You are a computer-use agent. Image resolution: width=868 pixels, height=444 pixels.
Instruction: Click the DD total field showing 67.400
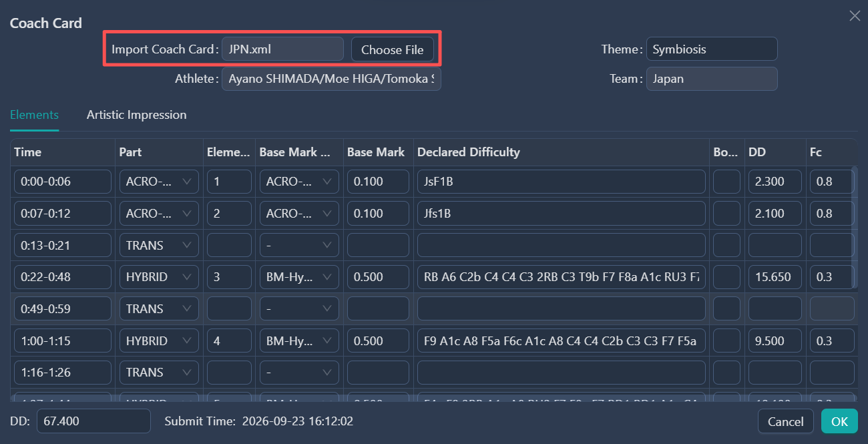tap(93, 421)
